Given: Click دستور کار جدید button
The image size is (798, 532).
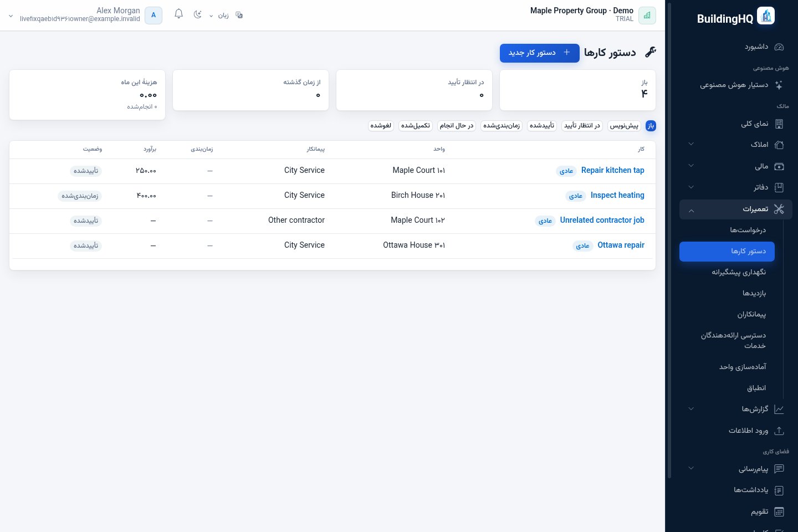Looking at the screenshot, I should (540, 53).
